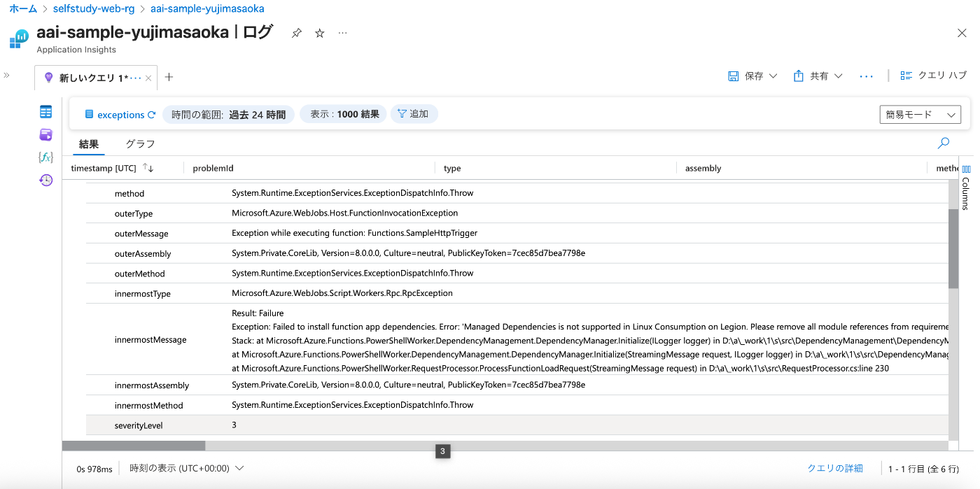Open the functions fx panel icon
Image resolution: width=980 pixels, height=489 pixels.
45,157
